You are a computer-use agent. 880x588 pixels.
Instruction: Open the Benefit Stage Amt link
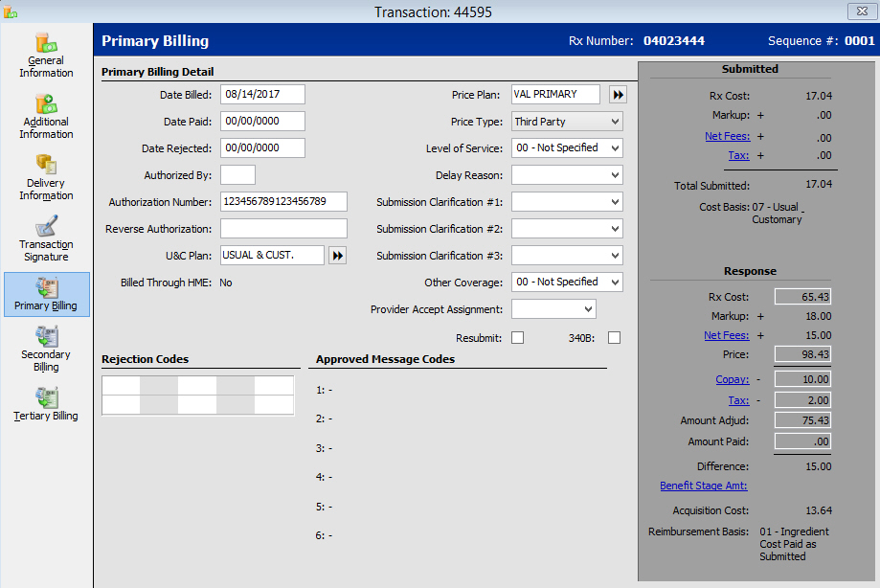704,486
